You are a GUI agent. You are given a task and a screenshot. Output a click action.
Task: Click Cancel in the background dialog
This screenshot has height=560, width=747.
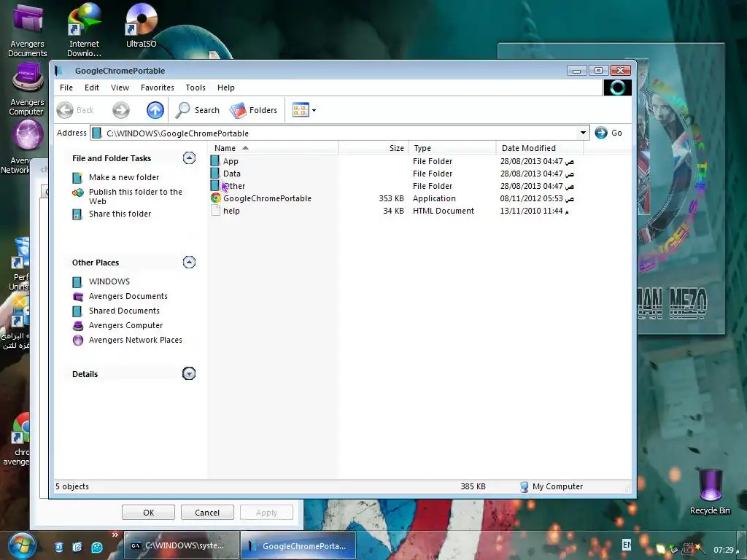tap(207, 513)
